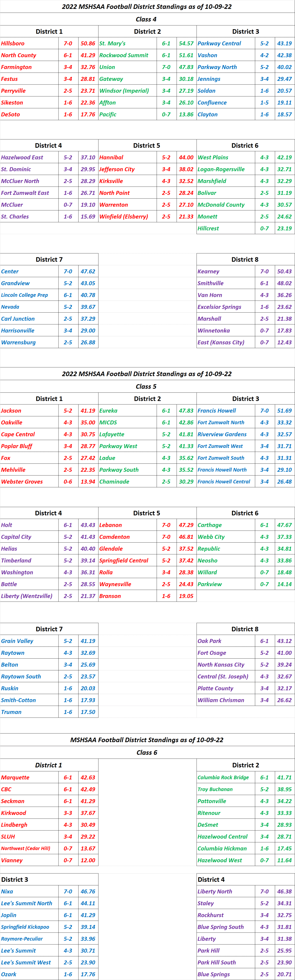Click the Liberty (Wentzville) cell
Image resolution: width=295 pixels, height=980 pixels.
(x=29, y=596)
